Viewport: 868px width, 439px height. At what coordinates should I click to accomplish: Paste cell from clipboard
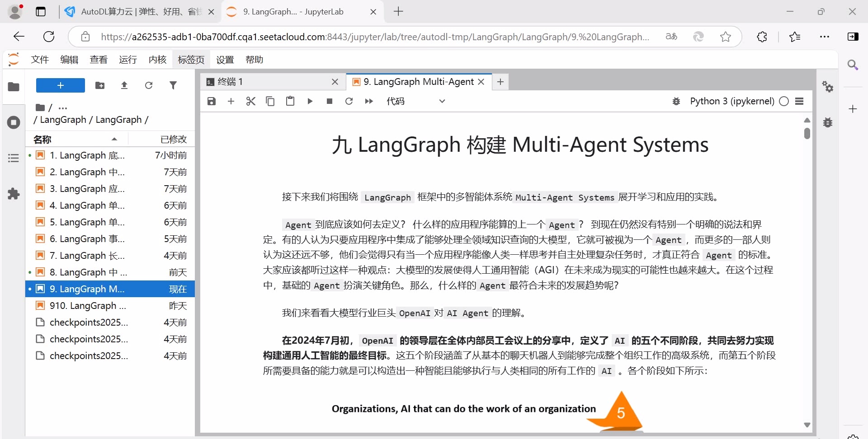tap(290, 101)
